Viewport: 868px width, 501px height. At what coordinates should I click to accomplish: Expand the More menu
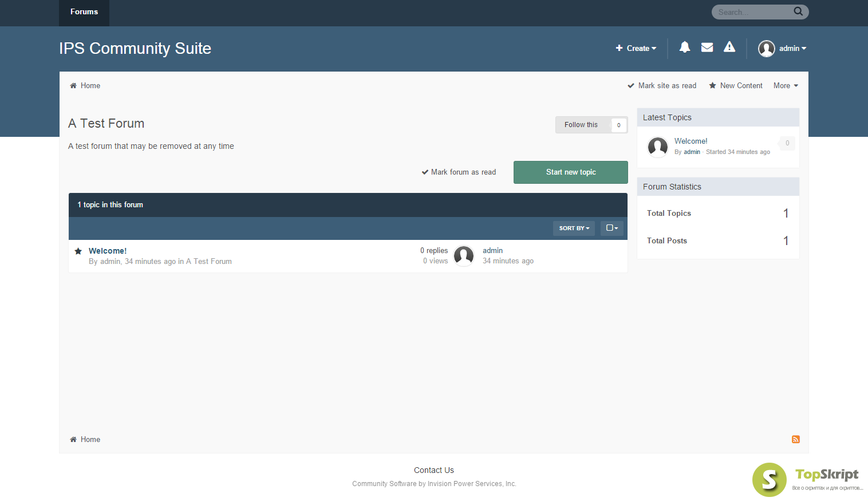pos(786,86)
